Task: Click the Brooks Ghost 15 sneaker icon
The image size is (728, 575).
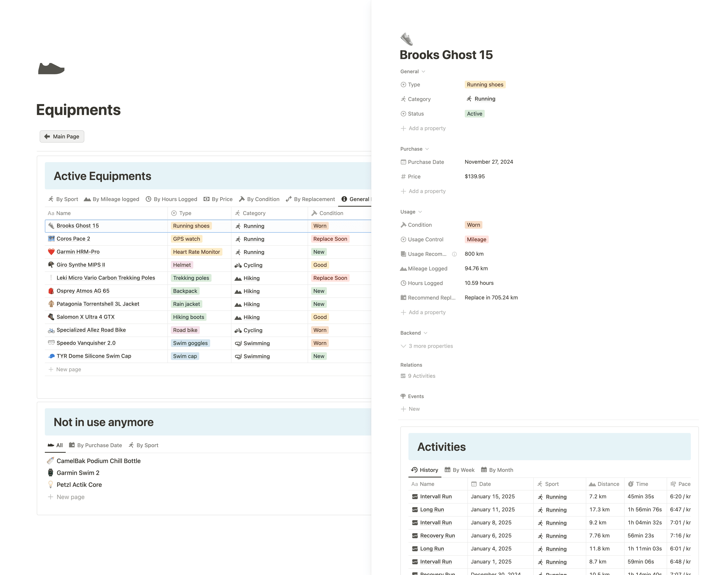Action: point(407,39)
